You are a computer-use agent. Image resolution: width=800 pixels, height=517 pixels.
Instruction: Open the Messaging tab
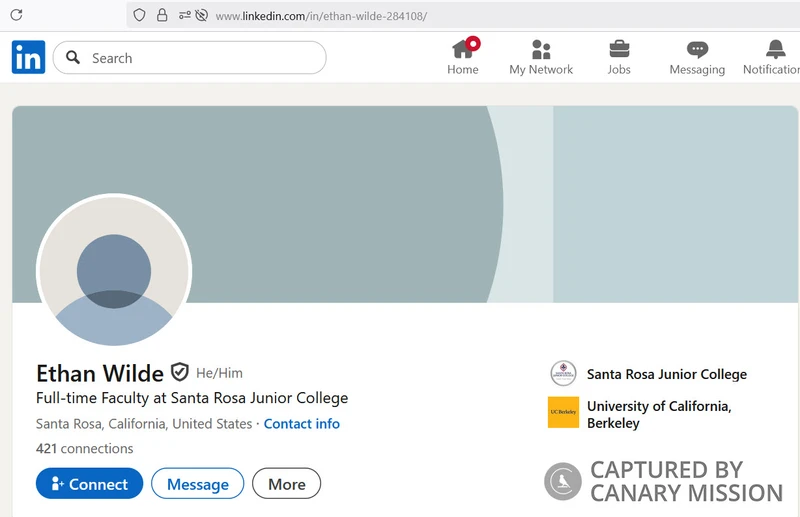click(x=697, y=58)
